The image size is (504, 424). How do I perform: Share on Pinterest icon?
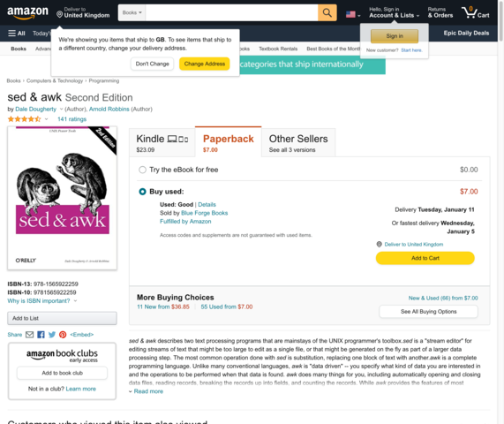[63, 335]
